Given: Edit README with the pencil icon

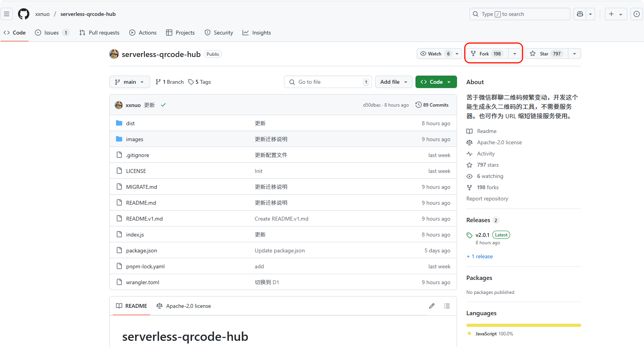Looking at the screenshot, I should (x=432, y=306).
